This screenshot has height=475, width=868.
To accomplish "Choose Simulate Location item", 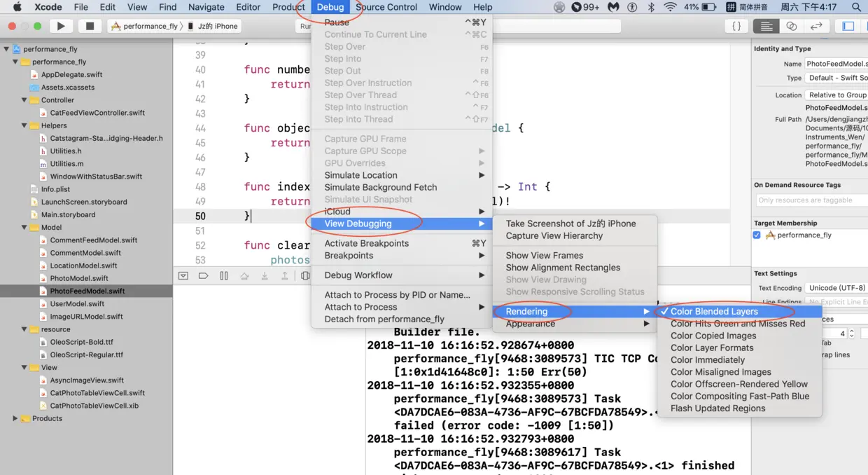I will point(402,175).
